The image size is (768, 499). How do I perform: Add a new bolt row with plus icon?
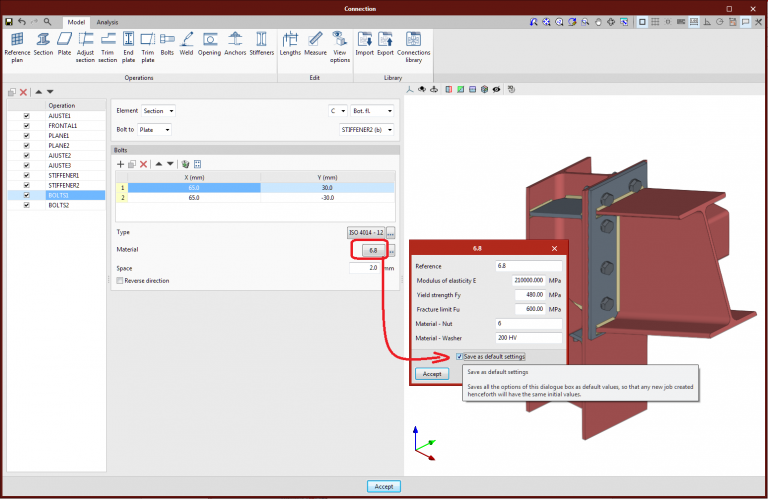120,164
